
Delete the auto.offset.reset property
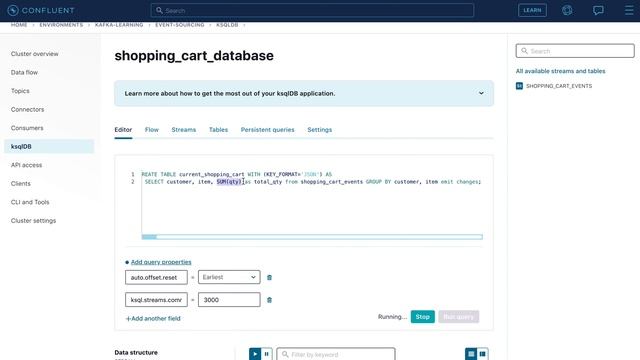point(269,278)
